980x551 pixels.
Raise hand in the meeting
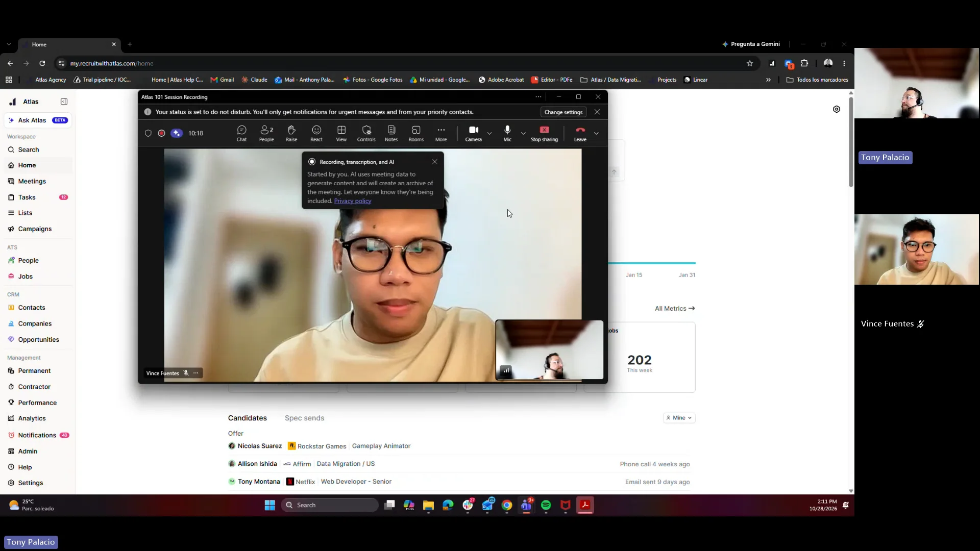click(x=291, y=133)
